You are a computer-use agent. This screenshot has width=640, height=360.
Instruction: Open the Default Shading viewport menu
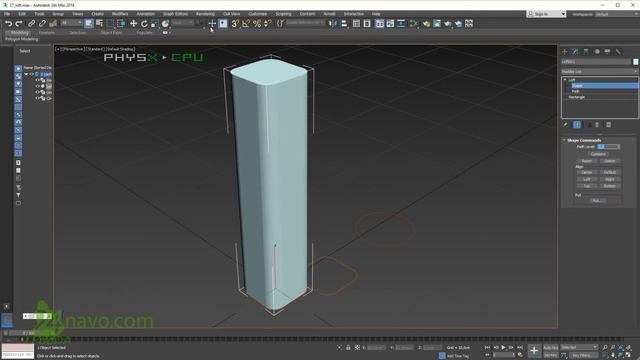click(x=121, y=49)
